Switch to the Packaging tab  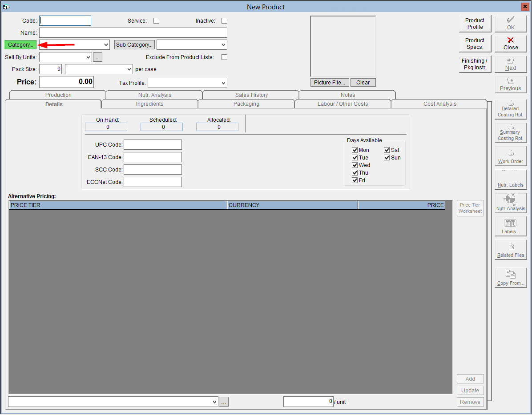(x=246, y=104)
